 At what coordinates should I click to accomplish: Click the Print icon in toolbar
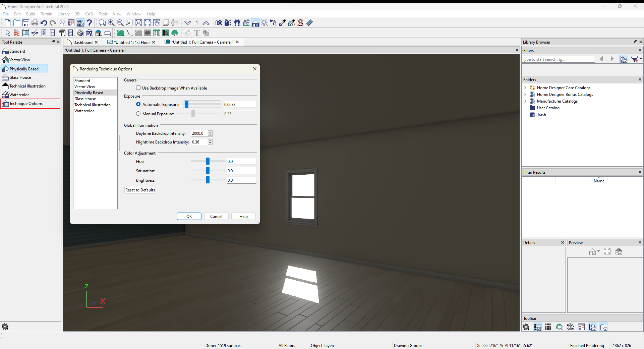tap(35, 23)
